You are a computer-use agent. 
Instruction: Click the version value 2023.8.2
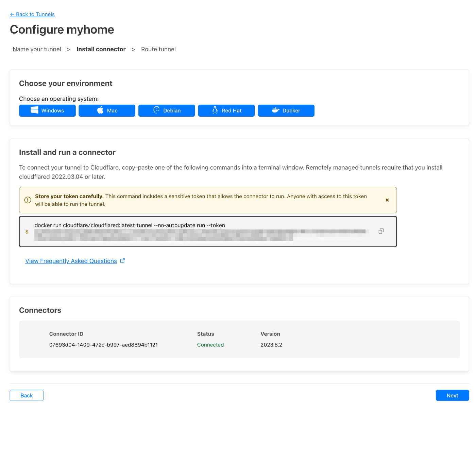coord(271,345)
